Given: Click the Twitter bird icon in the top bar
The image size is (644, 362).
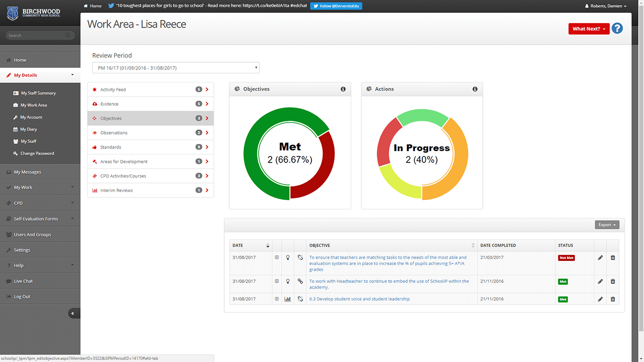Looking at the screenshot, I should 111,6.
